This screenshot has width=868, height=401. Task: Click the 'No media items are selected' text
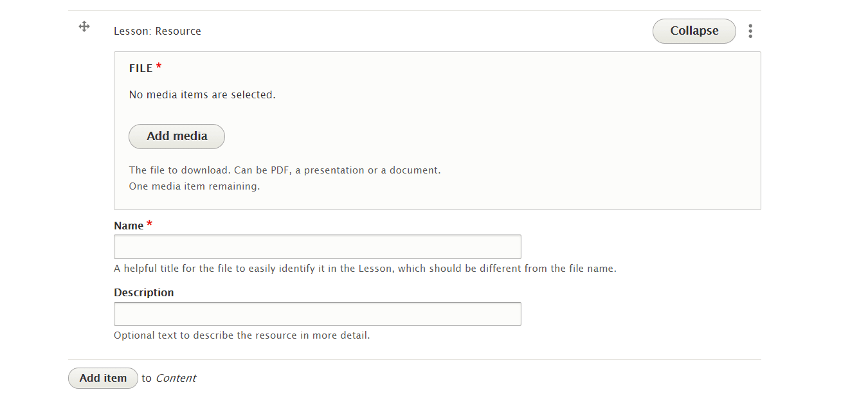click(202, 94)
